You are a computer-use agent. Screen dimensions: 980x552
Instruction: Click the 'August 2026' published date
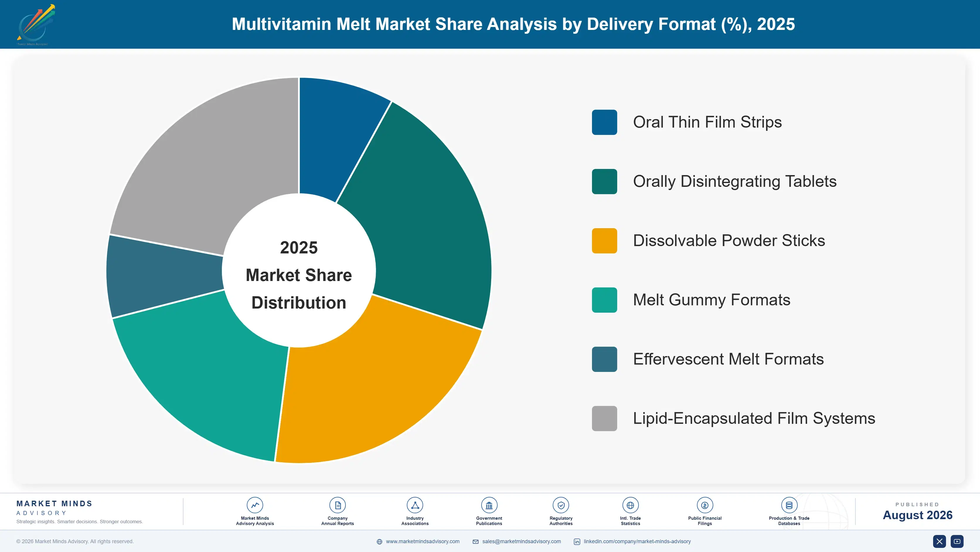pyautogui.click(x=917, y=515)
